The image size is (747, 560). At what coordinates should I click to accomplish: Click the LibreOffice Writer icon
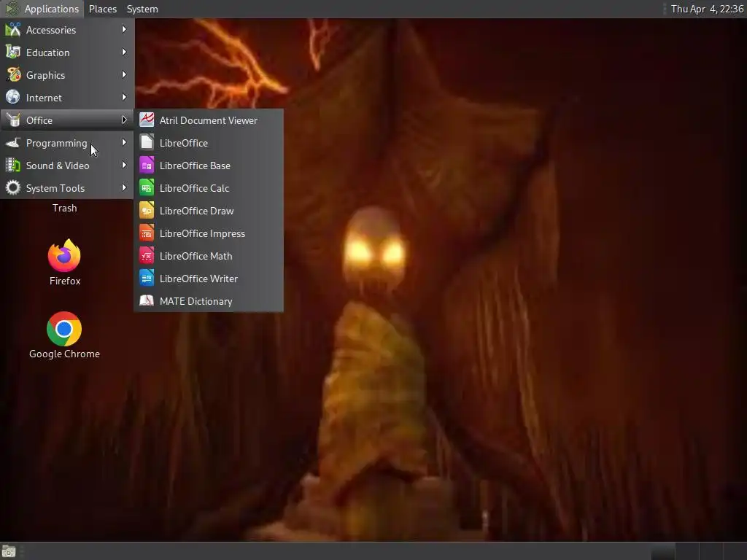(146, 278)
